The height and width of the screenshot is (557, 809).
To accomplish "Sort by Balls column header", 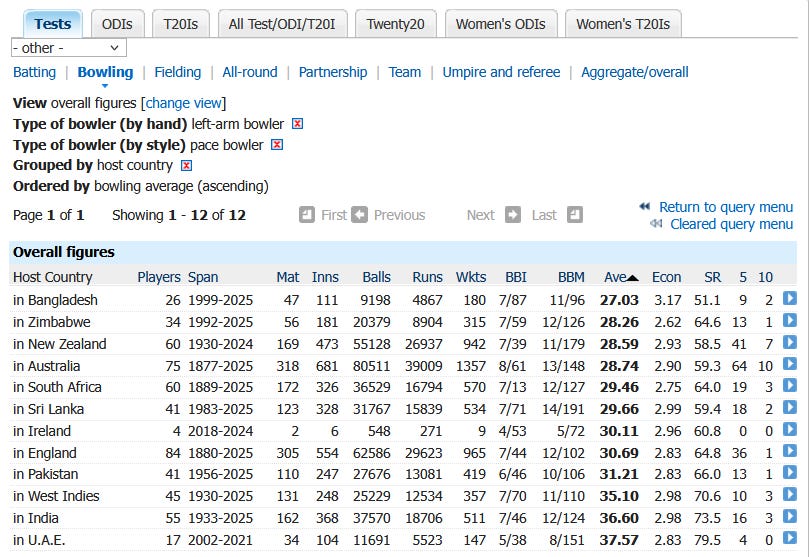I will point(377,277).
